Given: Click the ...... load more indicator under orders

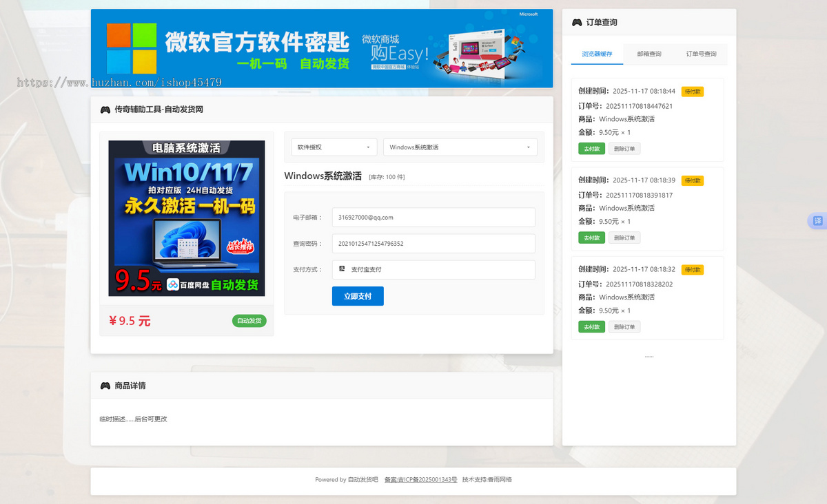Looking at the screenshot, I should 649,356.
